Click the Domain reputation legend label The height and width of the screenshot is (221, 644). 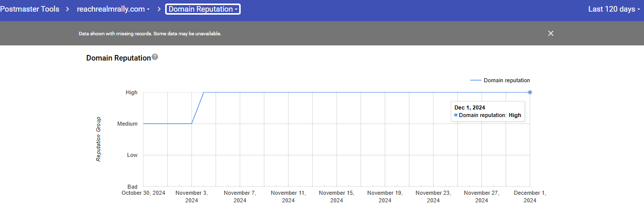coord(507,80)
